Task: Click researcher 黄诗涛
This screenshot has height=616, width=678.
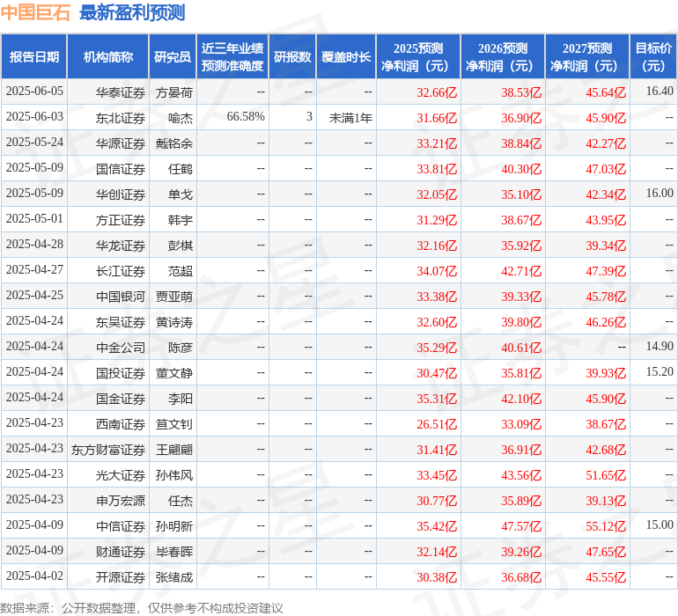Action: coord(174,322)
